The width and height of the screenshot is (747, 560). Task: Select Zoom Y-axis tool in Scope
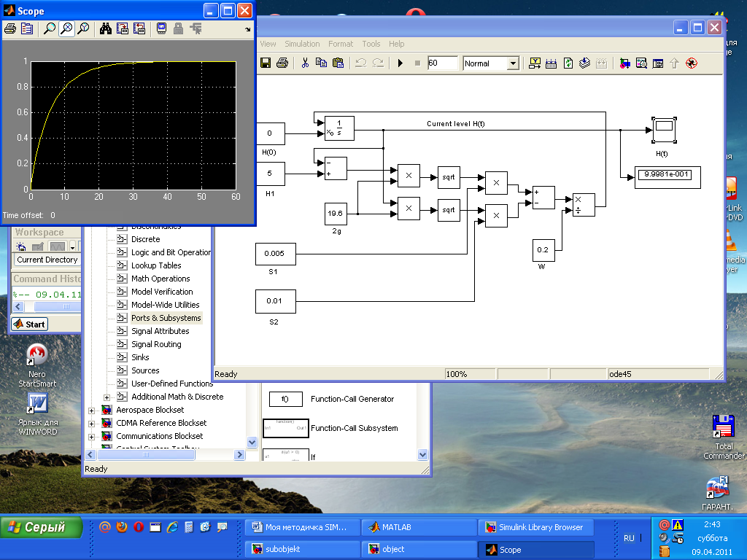pos(83,29)
